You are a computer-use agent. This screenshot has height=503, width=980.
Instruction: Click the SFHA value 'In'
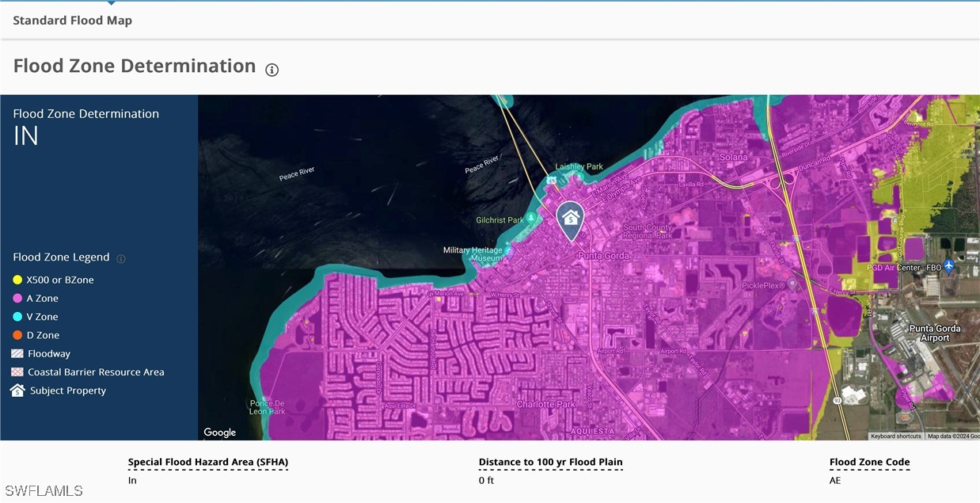pyautogui.click(x=132, y=480)
